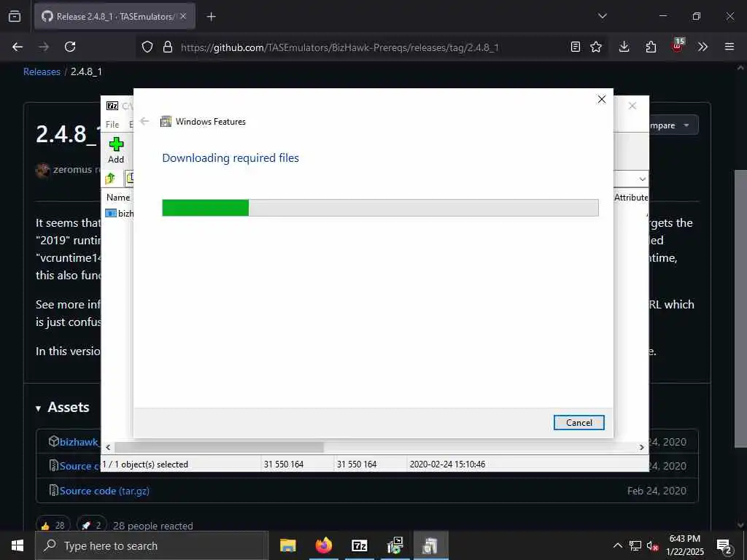Switch to Firefox in taskbar
Viewport: 747px width, 560px height.
pos(324,545)
